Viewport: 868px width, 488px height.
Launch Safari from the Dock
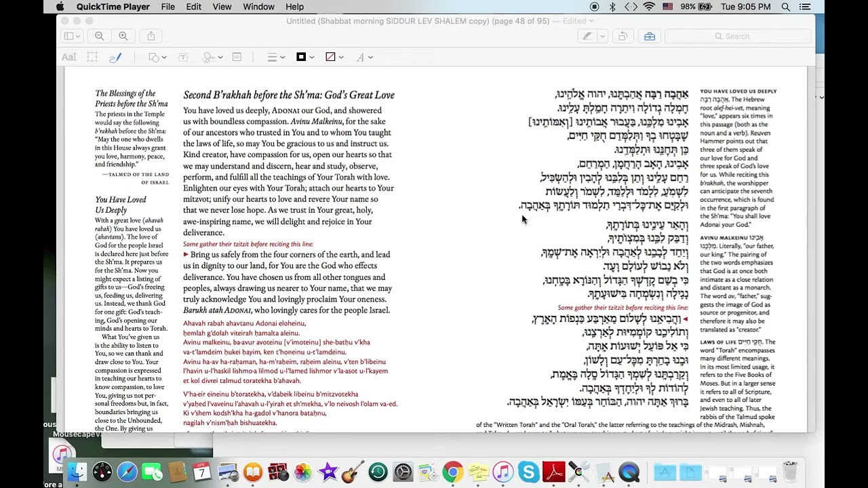click(127, 472)
